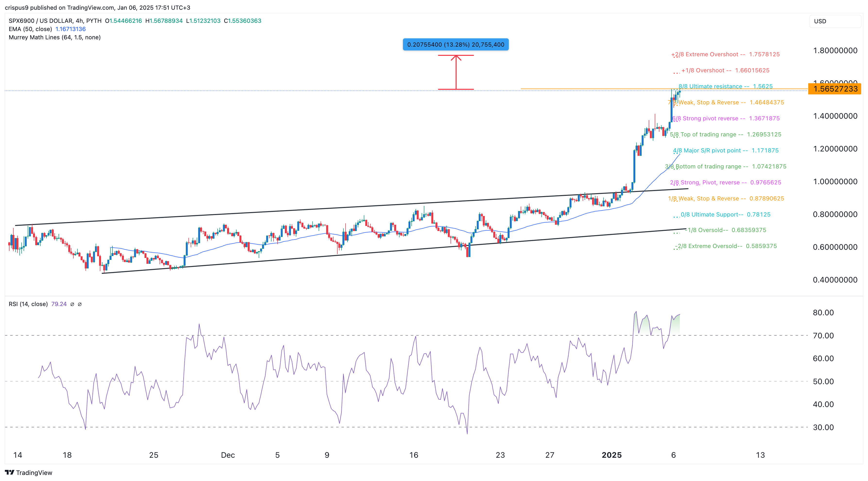Click the -2/8 Extreme Oversold 0.5859375 label

726,246
